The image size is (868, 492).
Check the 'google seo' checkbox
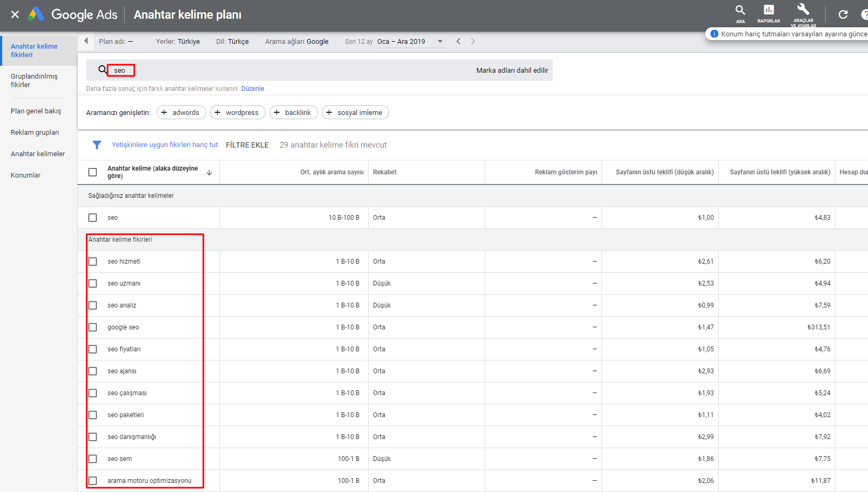tap(93, 327)
